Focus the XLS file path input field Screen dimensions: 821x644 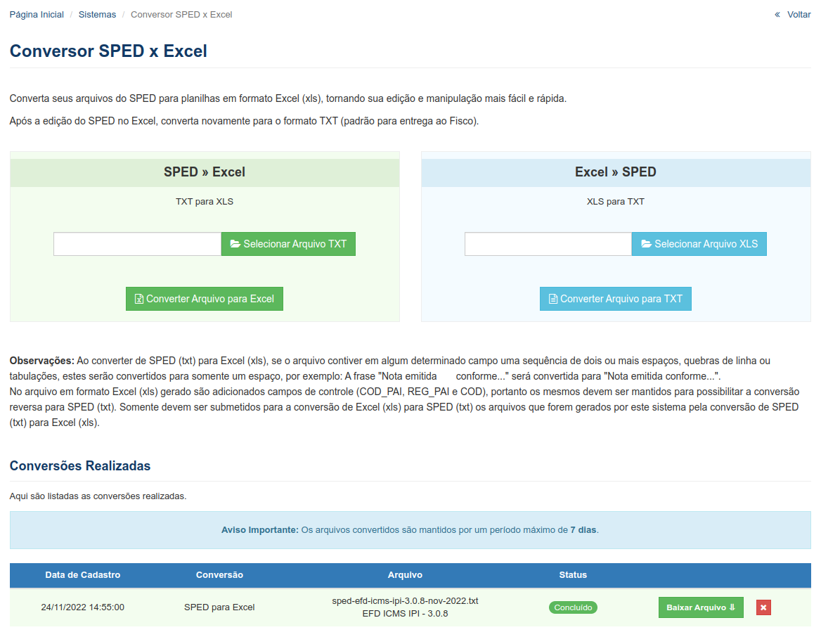548,244
